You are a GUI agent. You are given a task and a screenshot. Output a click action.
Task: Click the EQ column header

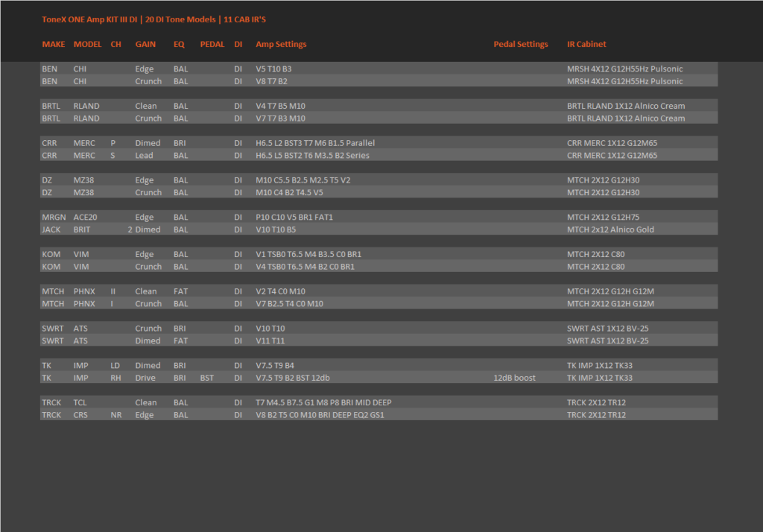pyautogui.click(x=179, y=44)
